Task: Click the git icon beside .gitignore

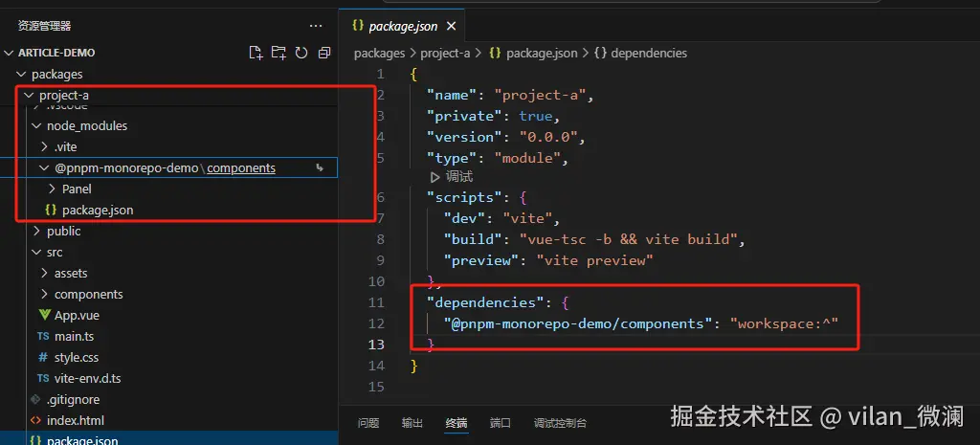Action: [35, 399]
